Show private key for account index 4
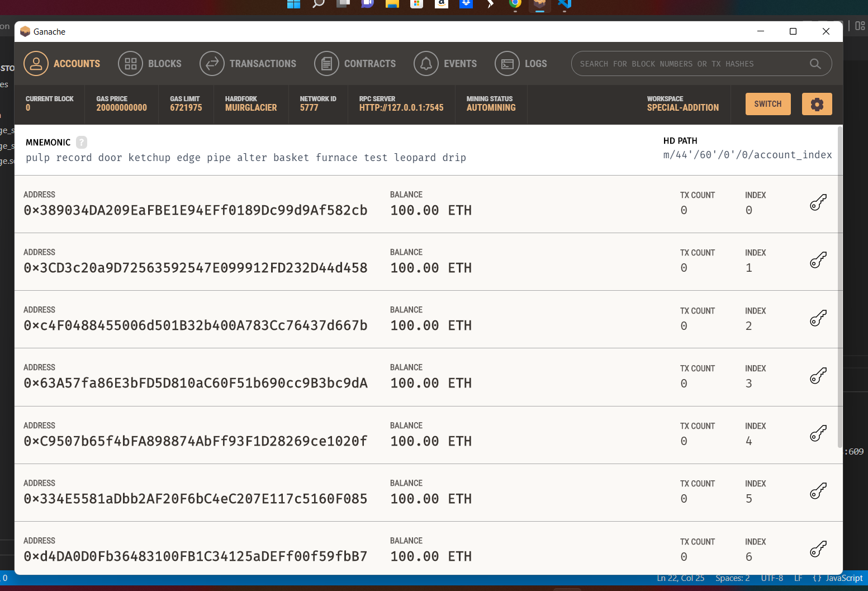868x591 pixels. pos(818,433)
